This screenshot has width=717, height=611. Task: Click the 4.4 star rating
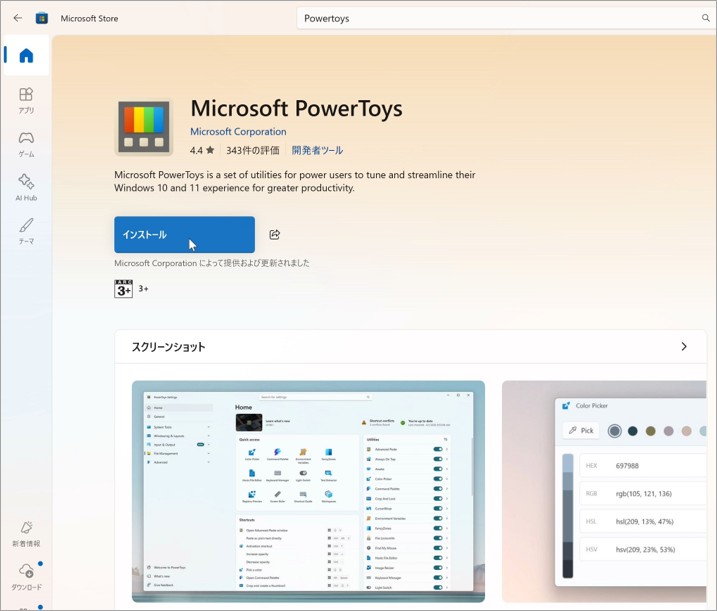(x=202, y=150)
